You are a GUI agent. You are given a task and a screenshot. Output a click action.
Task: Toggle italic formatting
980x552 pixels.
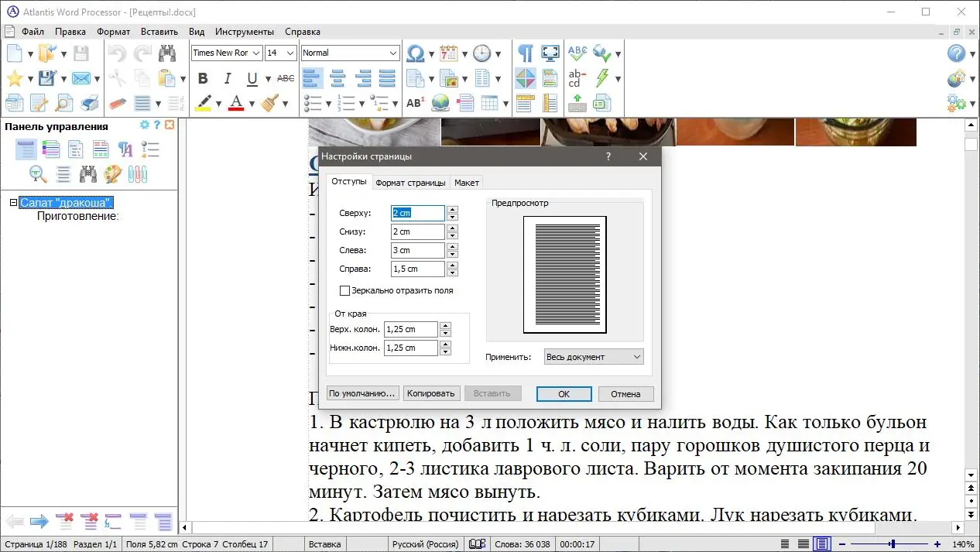226,77
